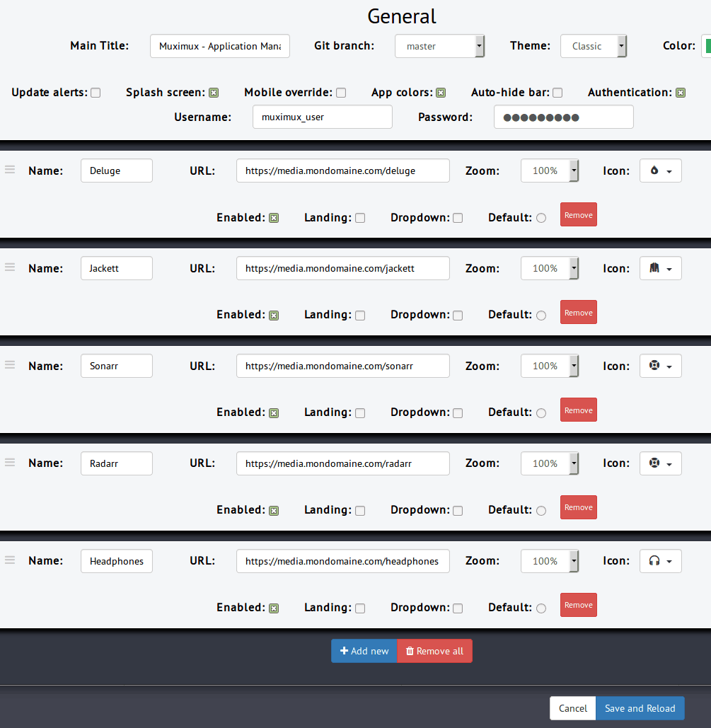Check Landing for Radarr
This screenshot has height=728, width=711.
click(x=360, y=510)
